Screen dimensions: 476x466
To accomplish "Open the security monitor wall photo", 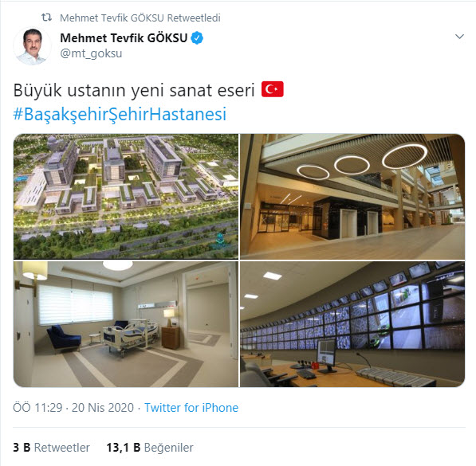I will [352, 324].
